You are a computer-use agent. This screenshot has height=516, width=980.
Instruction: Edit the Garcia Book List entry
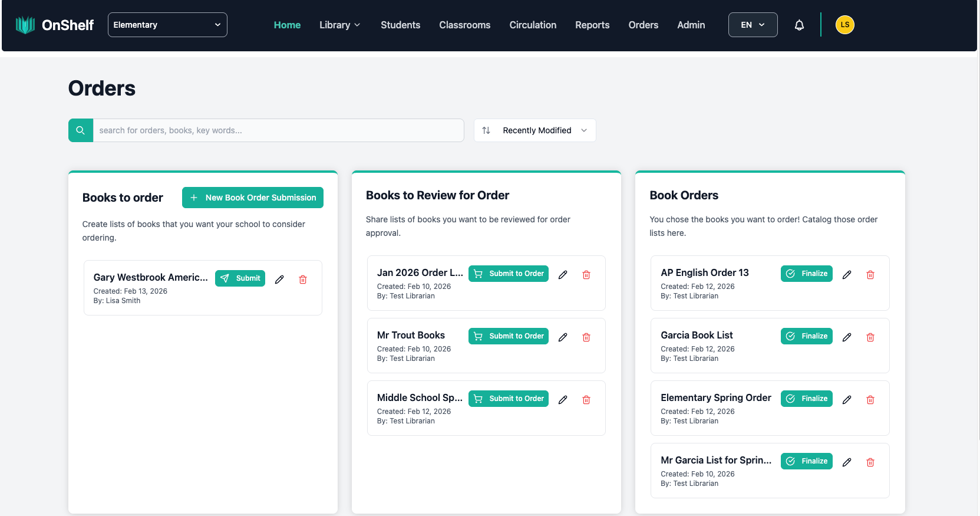pos(847,337)
